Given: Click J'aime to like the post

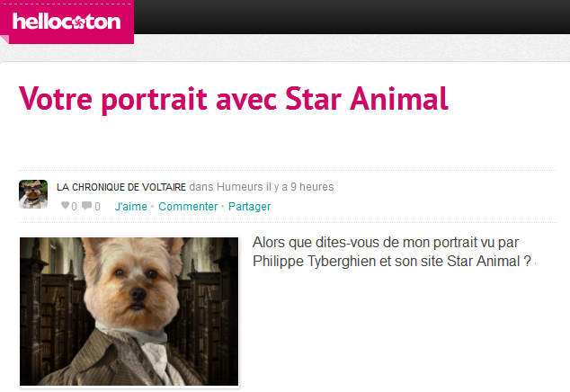Looking at the screenshot, I should point(131,207).
